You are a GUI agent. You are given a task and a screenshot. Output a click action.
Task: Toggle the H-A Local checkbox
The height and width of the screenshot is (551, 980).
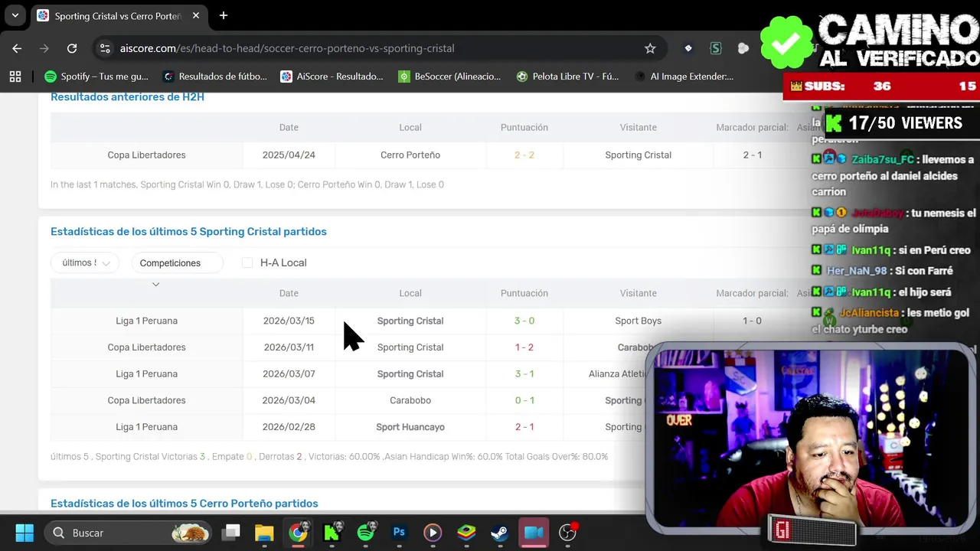tap(247, 262)
